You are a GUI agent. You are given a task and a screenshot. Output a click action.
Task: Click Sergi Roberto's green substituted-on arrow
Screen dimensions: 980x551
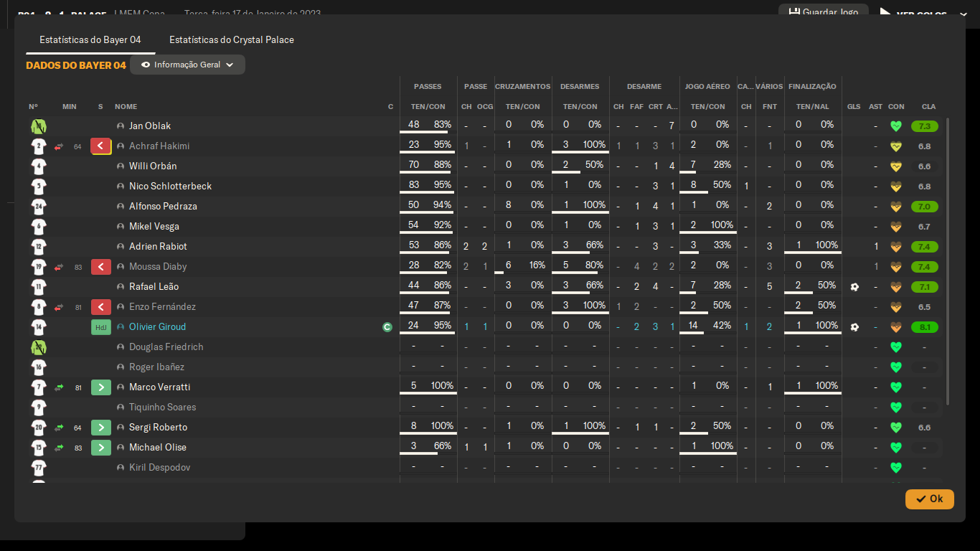click(x=101, y=428)
